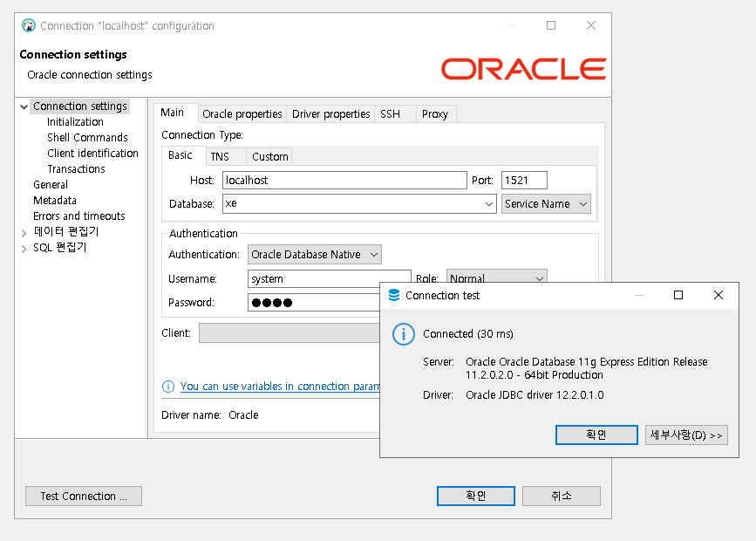Click the info icon beside Connected (30 ms)
Viewport: 756px width, 541px height.
pyautogui.click(x=404, y=334)
